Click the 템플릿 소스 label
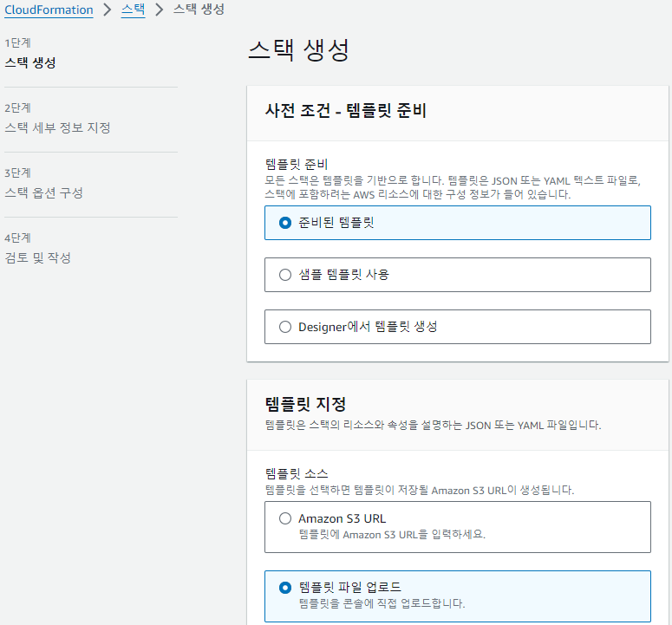This screenshot has height=625, width=672. pos(297,473)
